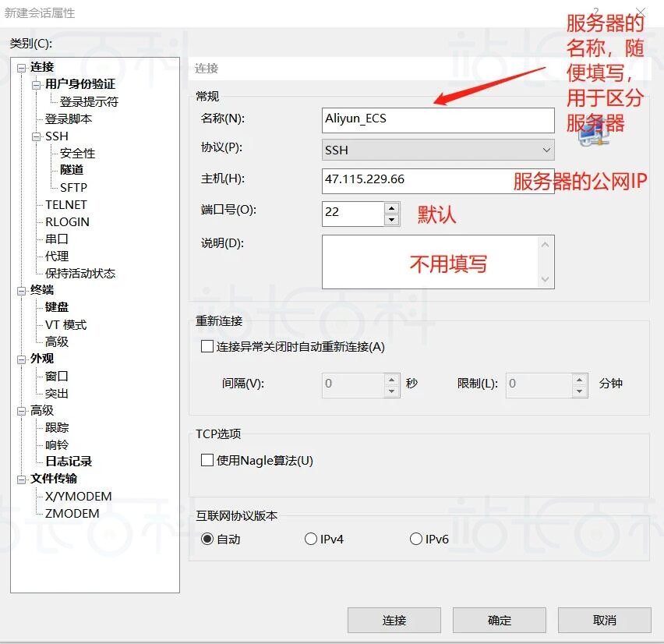
Task: Select the 自动 protocol version radio
Action: click(x=207, y=539)
